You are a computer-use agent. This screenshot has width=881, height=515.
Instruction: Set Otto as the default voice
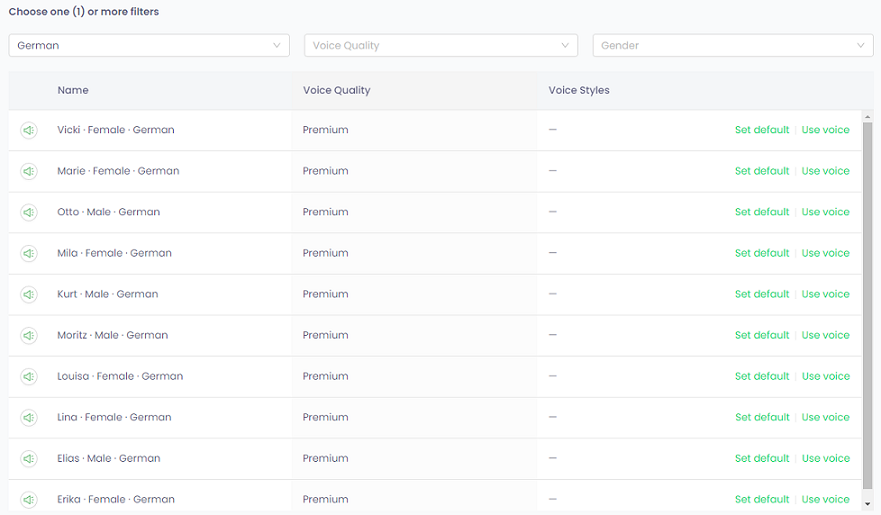(x=762, y=212)
